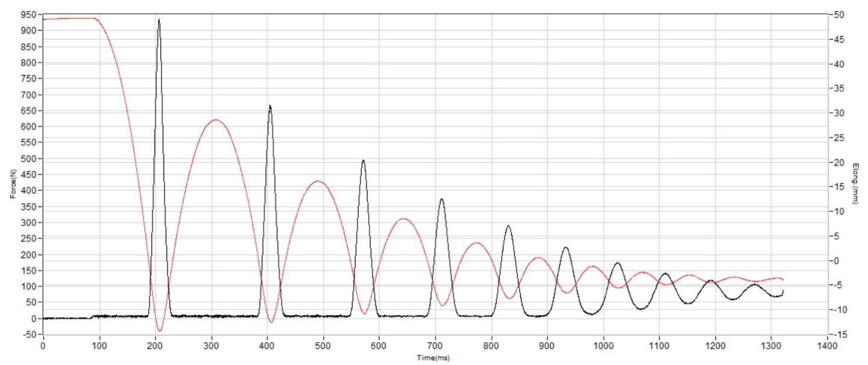Click the first black force peak near 935 N
The width and height of the screenshot is (868, 365).
[x=159, y=20]
